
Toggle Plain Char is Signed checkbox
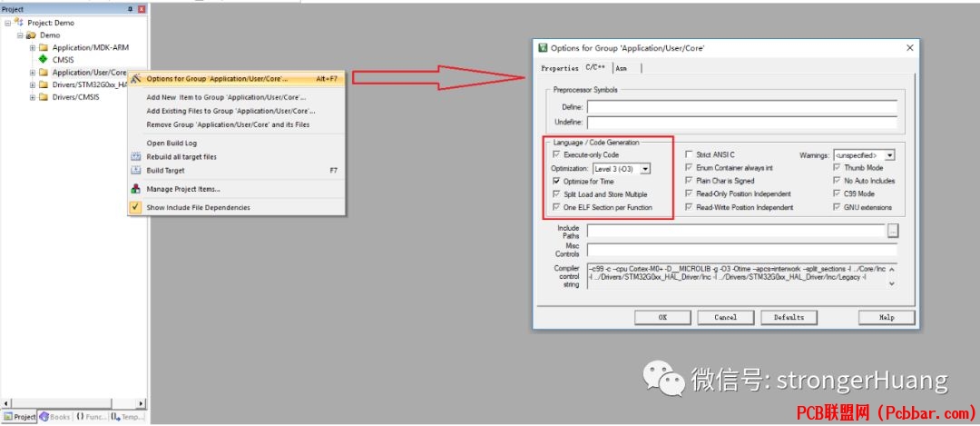(689, 180)
